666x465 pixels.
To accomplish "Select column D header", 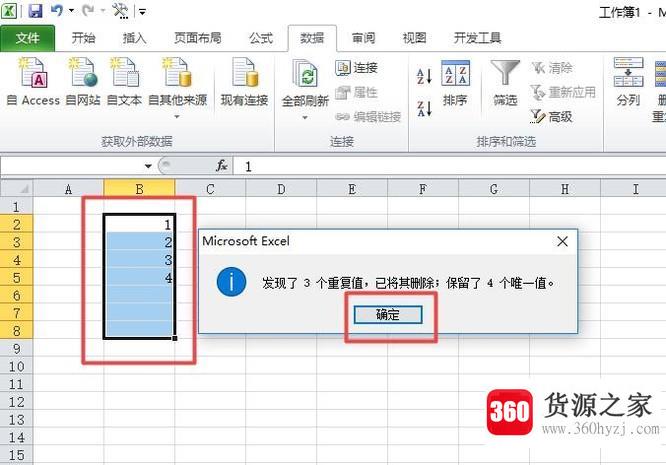I will point(281,189).
